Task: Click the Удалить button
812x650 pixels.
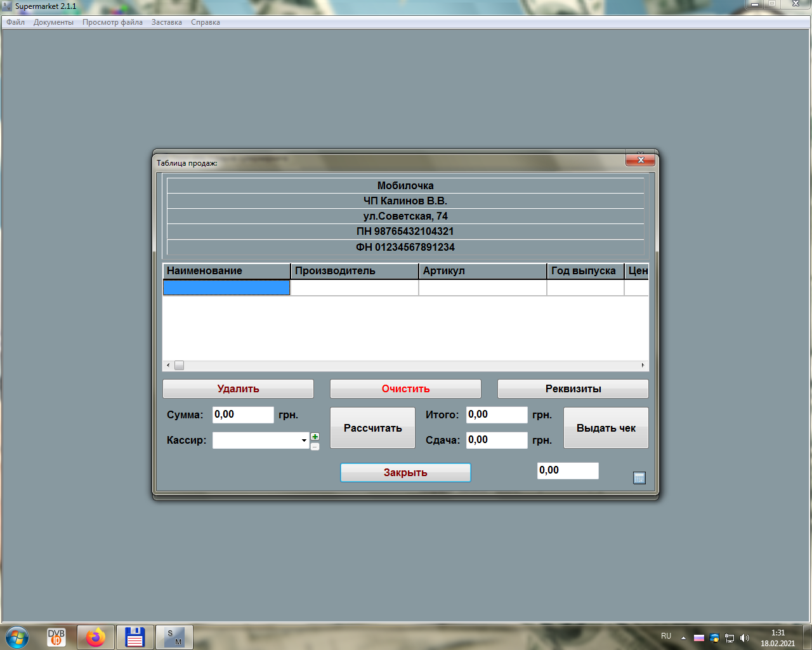Action: click(239, 388)
